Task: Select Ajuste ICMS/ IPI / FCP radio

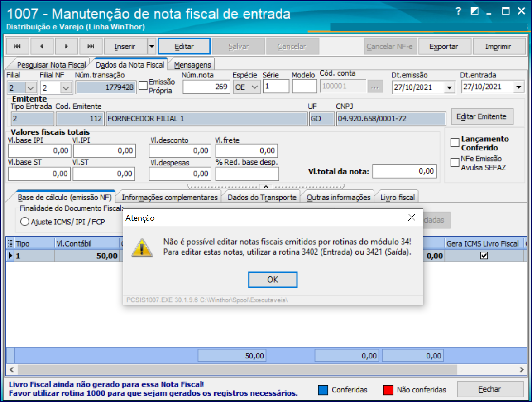Action: pyautogui.click(x=25, y=222)
